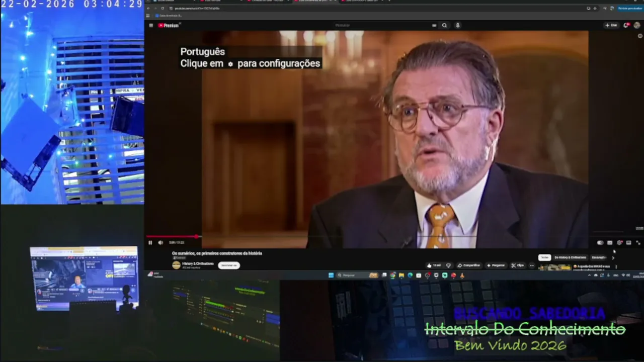
Task: Select the De History & Civilisations chip
Action: pos(570,257)
